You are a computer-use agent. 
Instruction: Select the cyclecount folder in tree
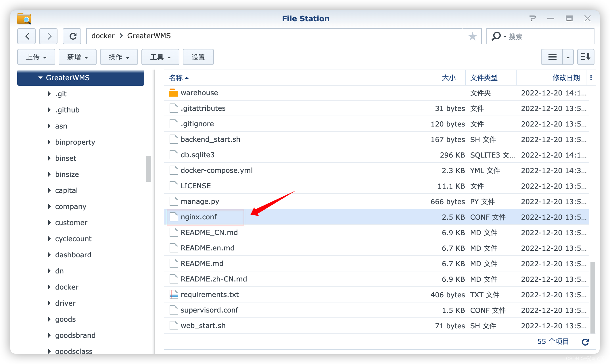click(x=73, y=239)
